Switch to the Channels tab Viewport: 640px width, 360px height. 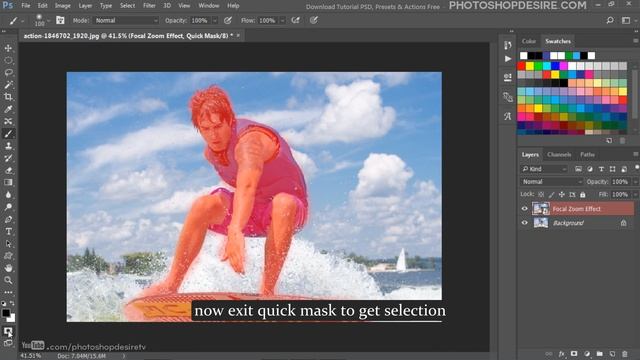coord(559,155)
